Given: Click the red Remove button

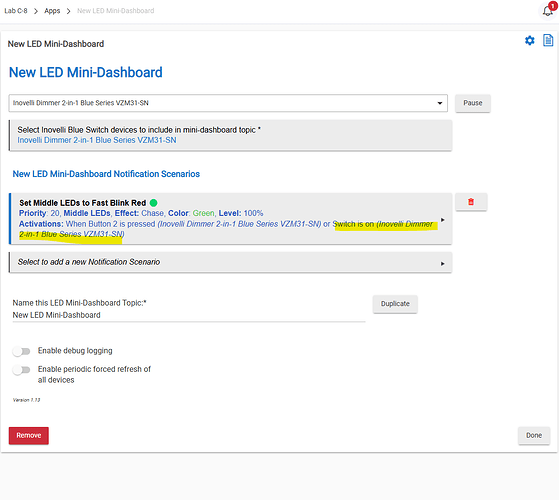Looking at the screenshot, I should coord(29,435).
